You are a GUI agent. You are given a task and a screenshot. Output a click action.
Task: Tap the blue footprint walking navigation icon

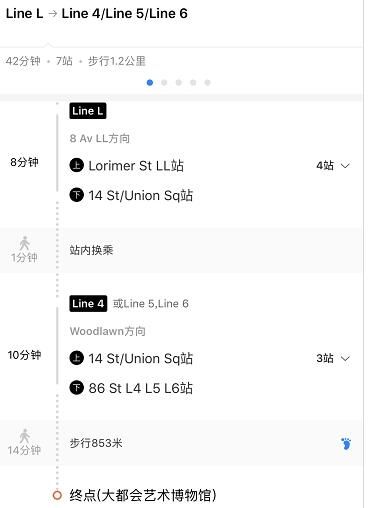pyautogui.click(x=346, y=444)
